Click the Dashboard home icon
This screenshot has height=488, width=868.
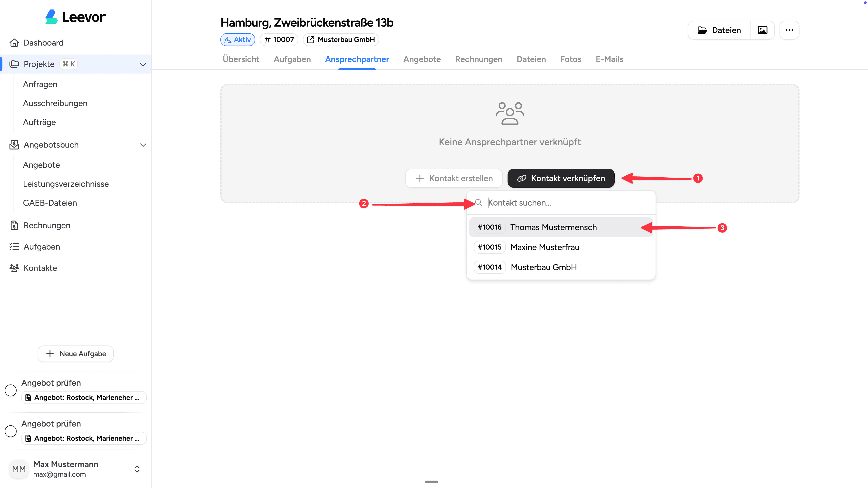[x=14, y=42]
